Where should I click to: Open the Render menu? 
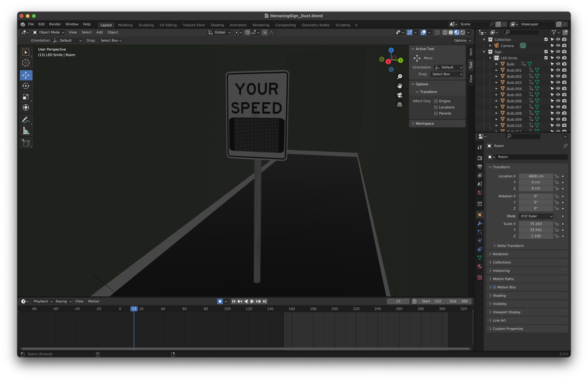point(55,24)
